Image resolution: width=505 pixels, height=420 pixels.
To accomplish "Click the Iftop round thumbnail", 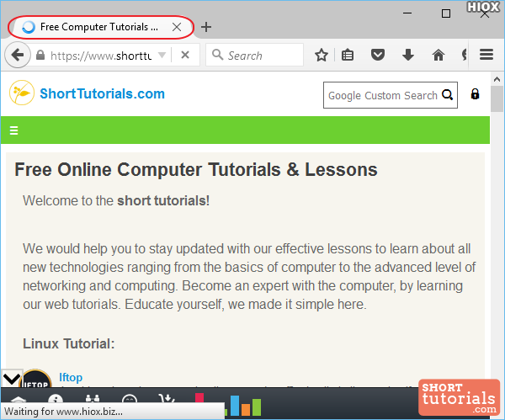I will 35,380.
